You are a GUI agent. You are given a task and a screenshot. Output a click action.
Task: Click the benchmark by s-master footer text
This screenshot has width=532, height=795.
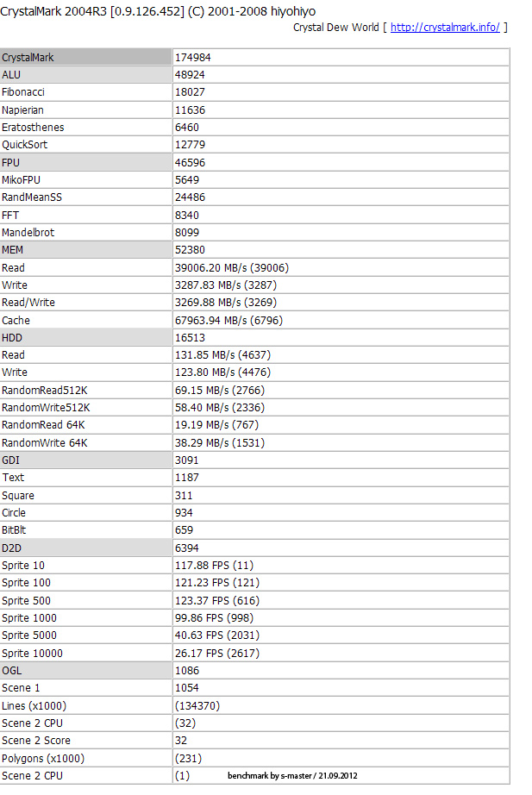(292, 776)
